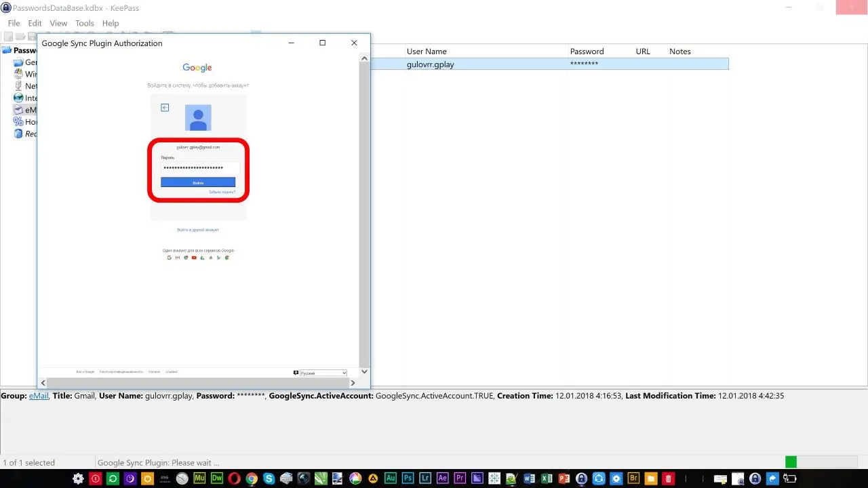Open Microsoft PowerPoint from the taskbar
Viewport: 868px width, 488px height.
click(564, 479)
